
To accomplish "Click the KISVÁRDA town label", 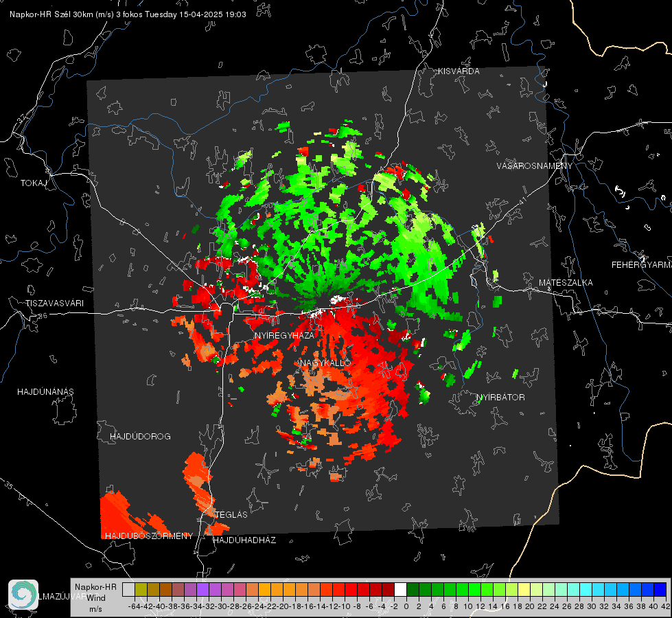I will coord(459,71).
